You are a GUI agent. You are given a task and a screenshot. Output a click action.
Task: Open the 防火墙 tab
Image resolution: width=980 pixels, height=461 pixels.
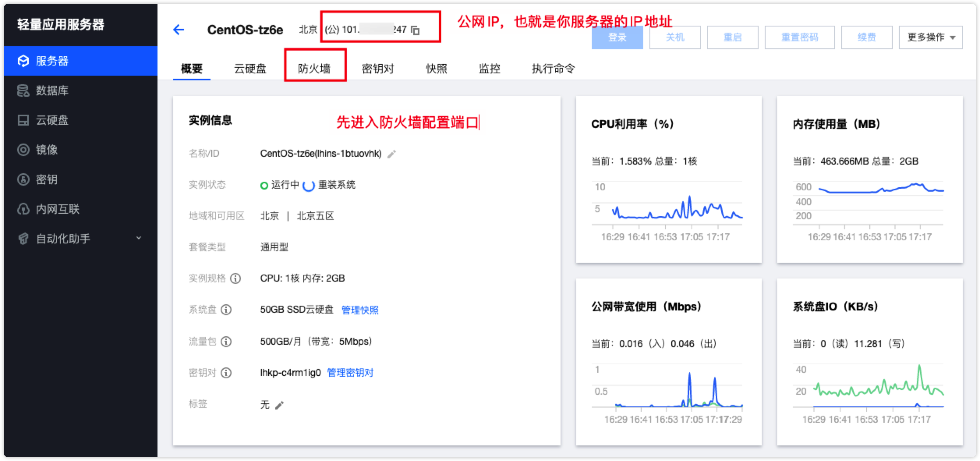[314, 69]
